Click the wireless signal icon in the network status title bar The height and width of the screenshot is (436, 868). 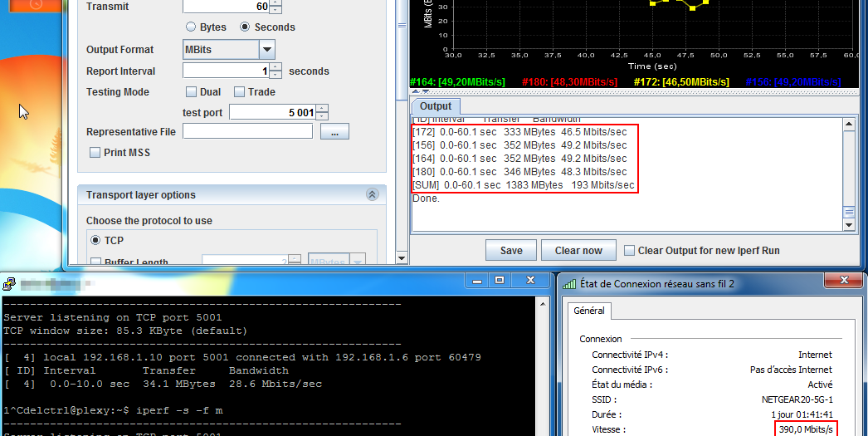(x=568, y=284)
